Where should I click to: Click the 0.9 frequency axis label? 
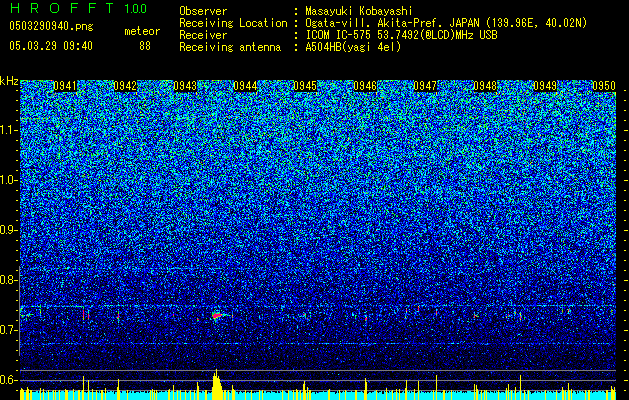[x=8, y=230]
